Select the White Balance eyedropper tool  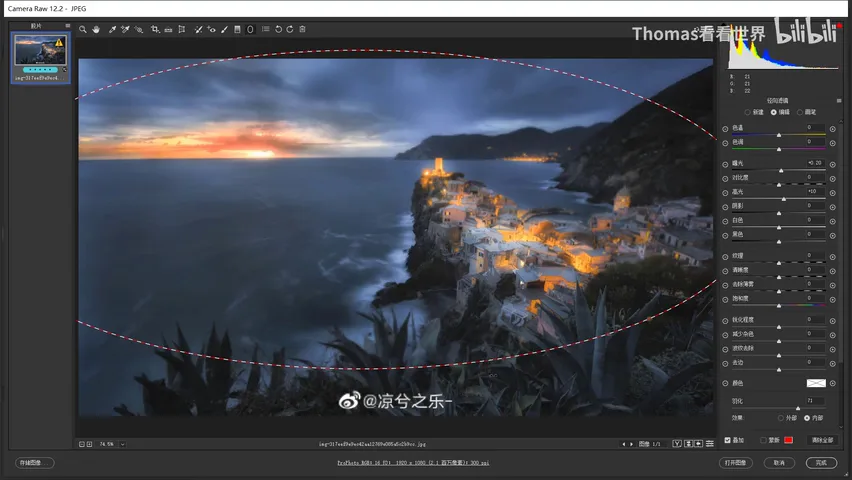(112, 29)
